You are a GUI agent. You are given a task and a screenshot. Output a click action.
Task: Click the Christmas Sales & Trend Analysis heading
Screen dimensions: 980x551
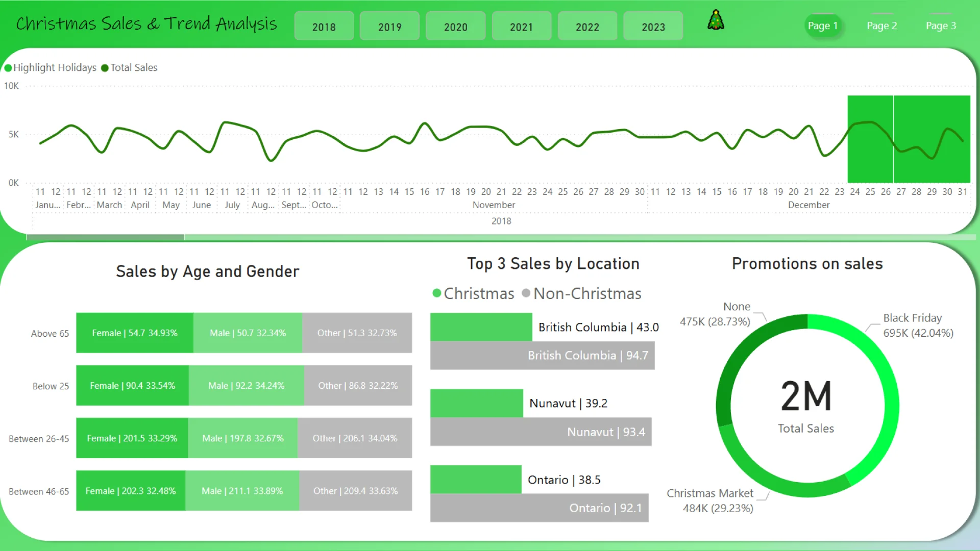coord(146,23)
